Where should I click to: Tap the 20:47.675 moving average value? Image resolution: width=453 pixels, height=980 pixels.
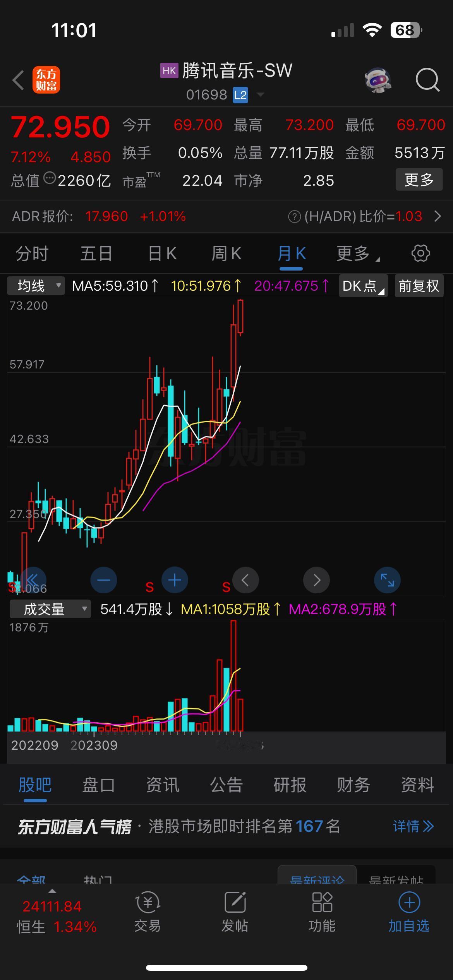(x=292, y=286)
